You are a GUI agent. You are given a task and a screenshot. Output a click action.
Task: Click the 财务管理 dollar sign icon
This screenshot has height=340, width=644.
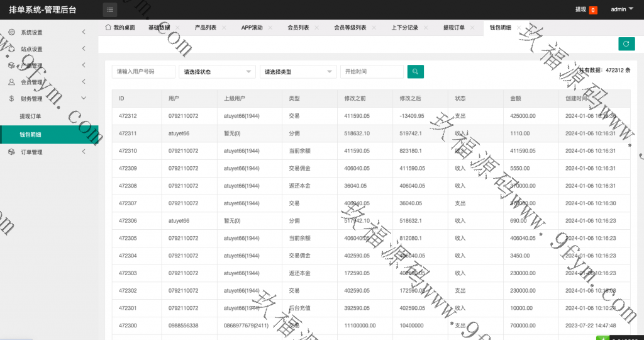(11, 98)
